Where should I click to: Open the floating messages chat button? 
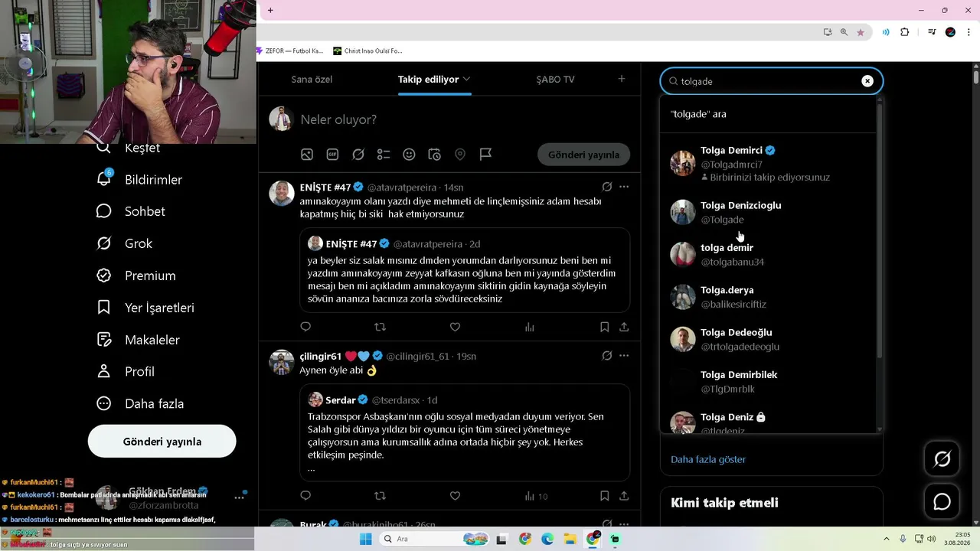point(942,501)
